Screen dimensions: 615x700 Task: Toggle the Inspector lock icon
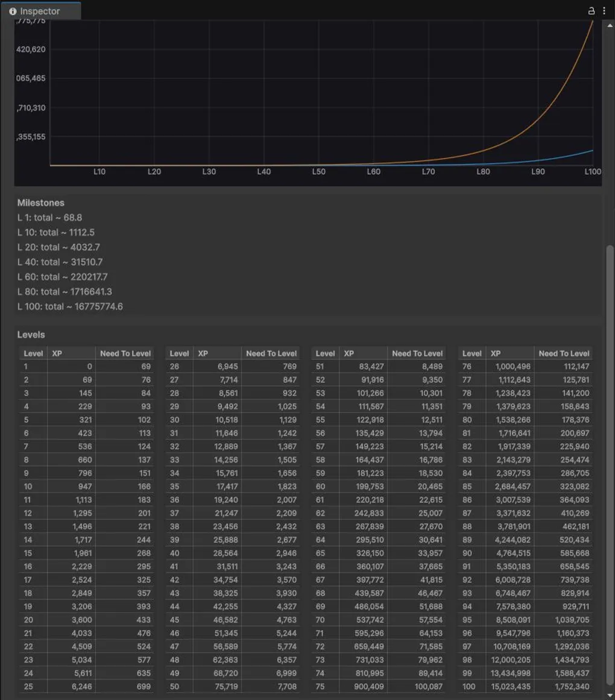(x=591, y=11)
